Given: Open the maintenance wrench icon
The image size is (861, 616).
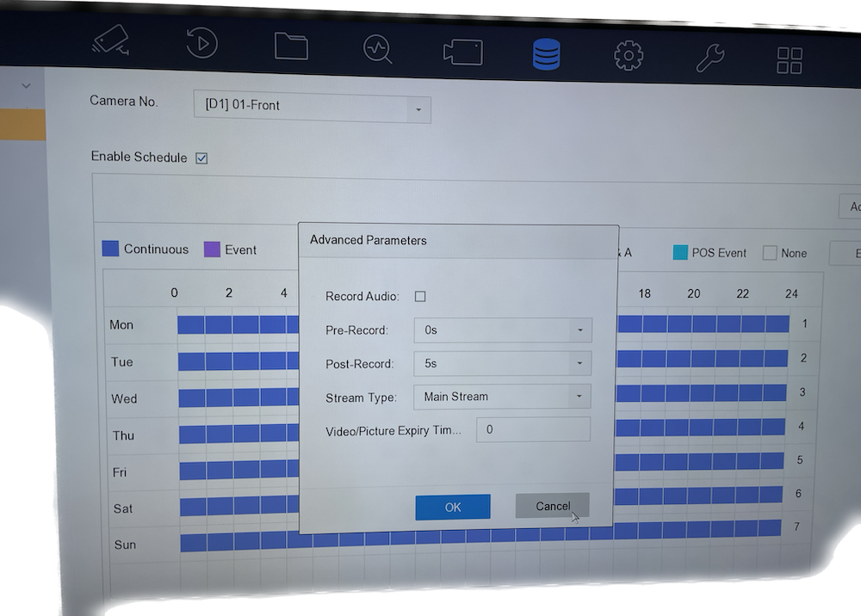Looking at the screenshot, I should [709, 59].
